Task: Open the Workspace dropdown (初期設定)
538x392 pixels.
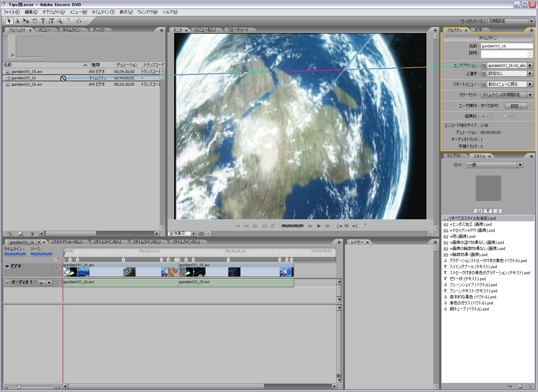Action: click(x=510, y=21)
